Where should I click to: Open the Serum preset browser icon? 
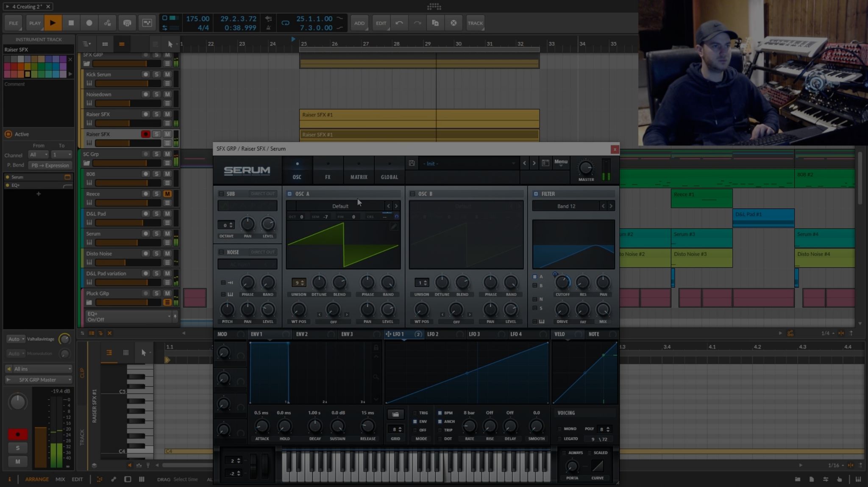(x=545, y=163)
